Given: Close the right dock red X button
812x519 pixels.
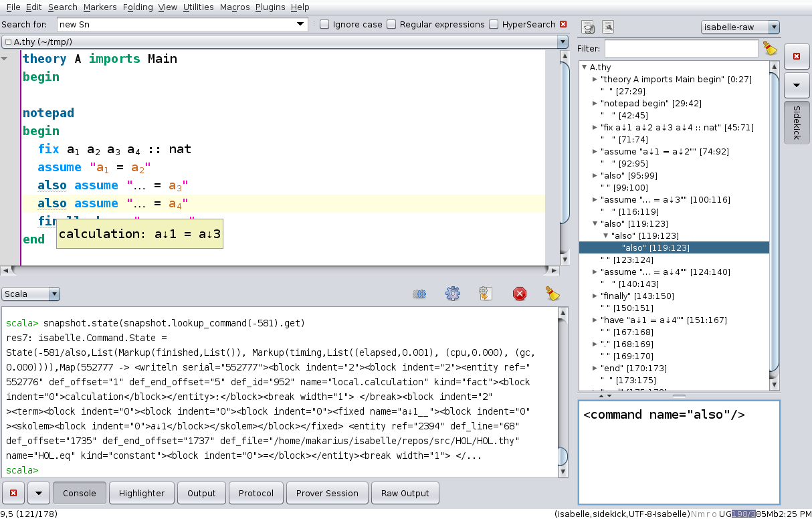Looking at the screenshot, I should [x=796, y=56].
